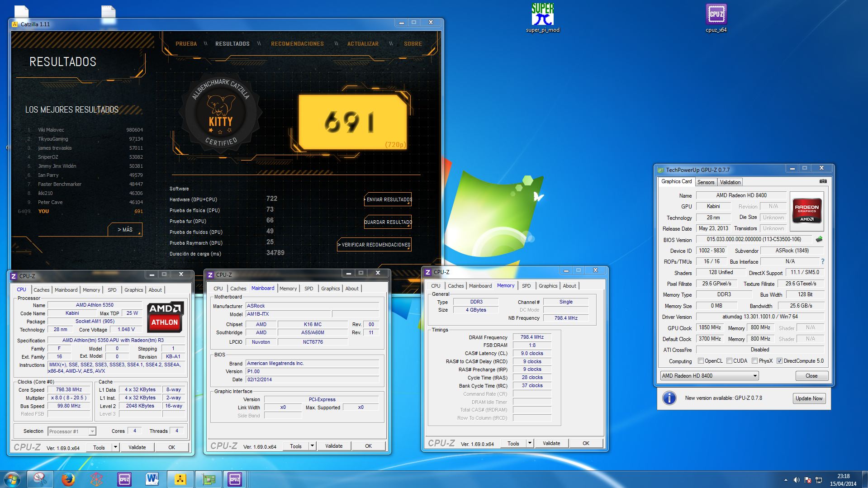This screenshot has width=868, height=488.
Task: Click the BIOS save chip icon in GPU-Z
Action: point(819,239)
